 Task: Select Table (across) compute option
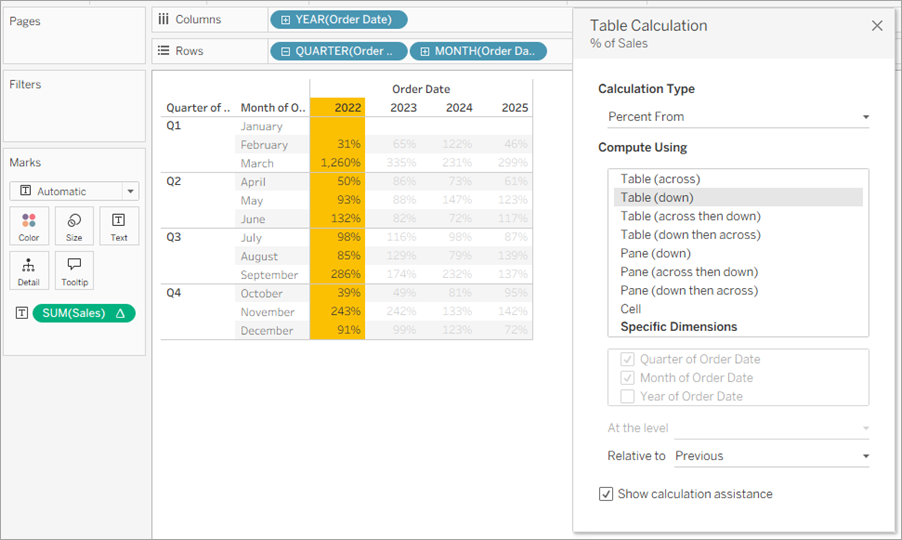coord(660,179)
